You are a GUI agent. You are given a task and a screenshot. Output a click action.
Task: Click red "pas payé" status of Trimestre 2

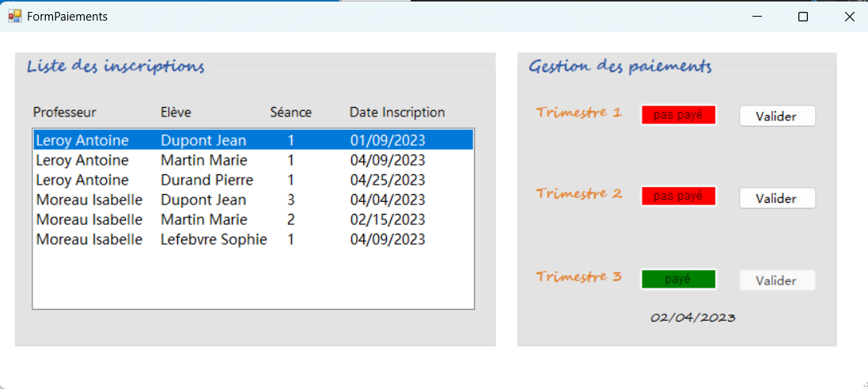[678, 196]
